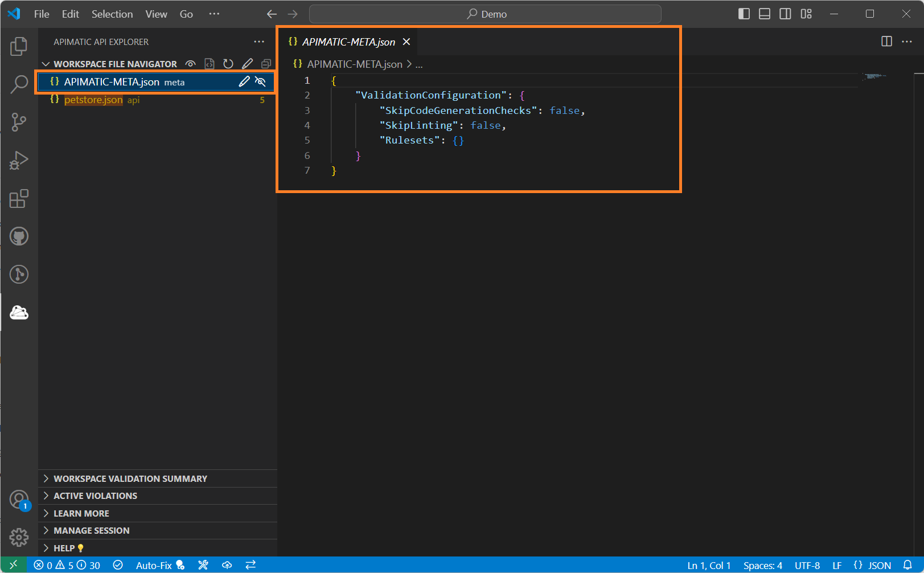Open the overflow menu in the menu bar
The image size is (924, 573).
coord(214,14)
